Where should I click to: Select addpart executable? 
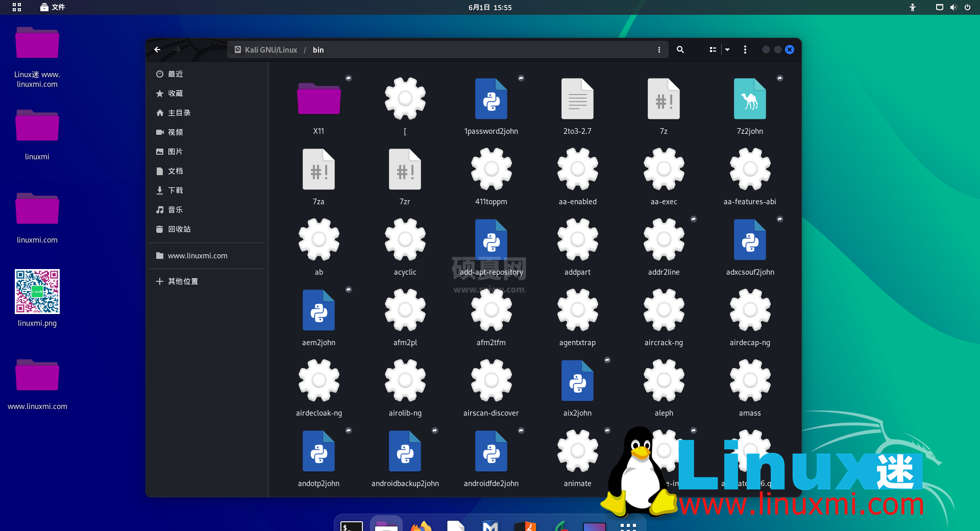[x=577, y=247]
